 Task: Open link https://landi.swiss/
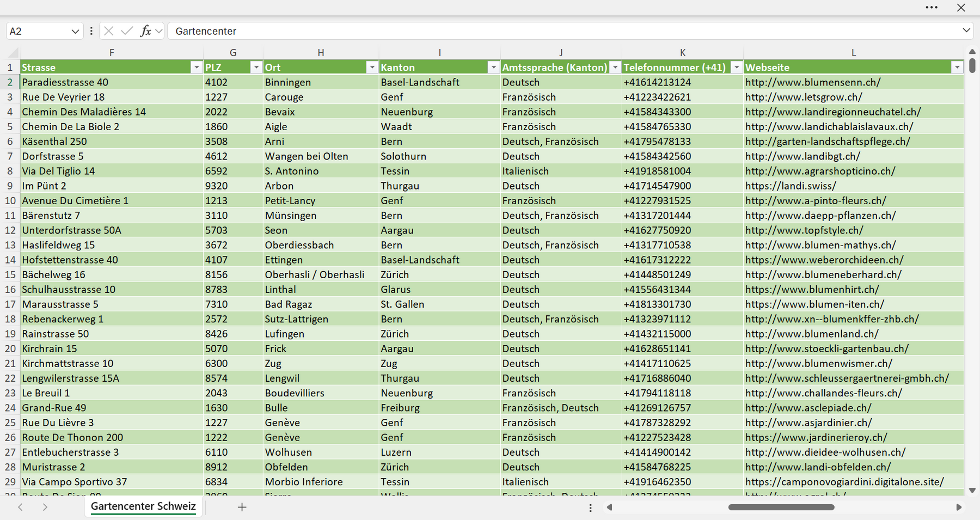[791, 186]
